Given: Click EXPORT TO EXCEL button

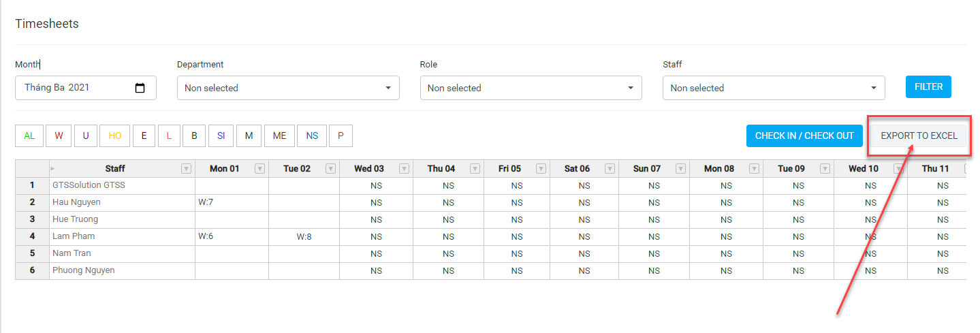Looking at the screenshot, I should (919, 136).
